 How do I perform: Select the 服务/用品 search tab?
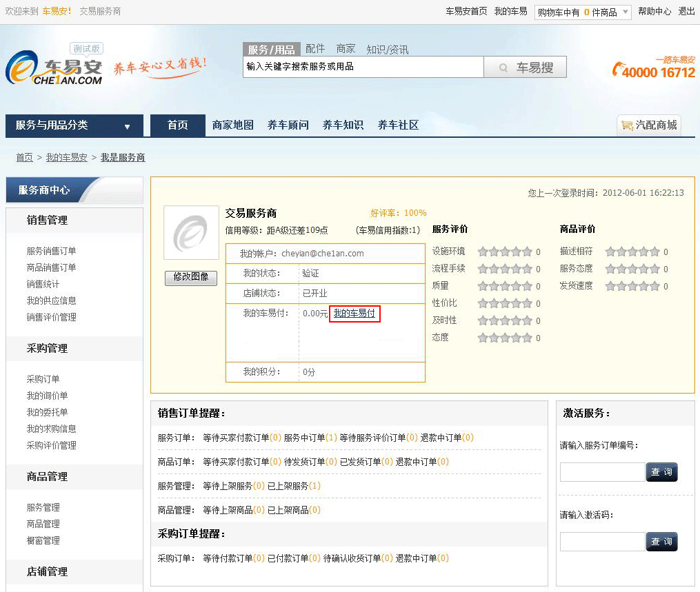click(x=271, y=49)
